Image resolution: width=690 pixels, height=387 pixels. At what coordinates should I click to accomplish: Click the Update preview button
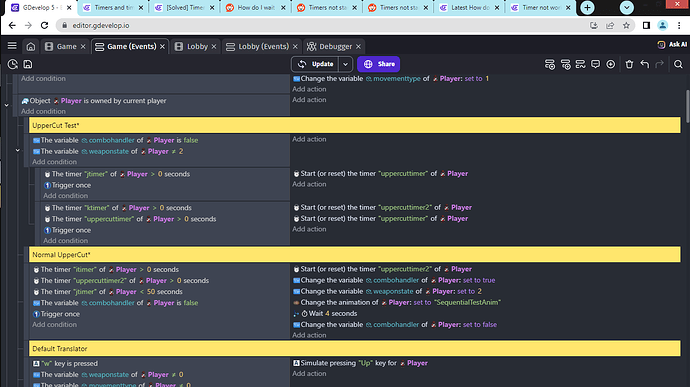315,64
